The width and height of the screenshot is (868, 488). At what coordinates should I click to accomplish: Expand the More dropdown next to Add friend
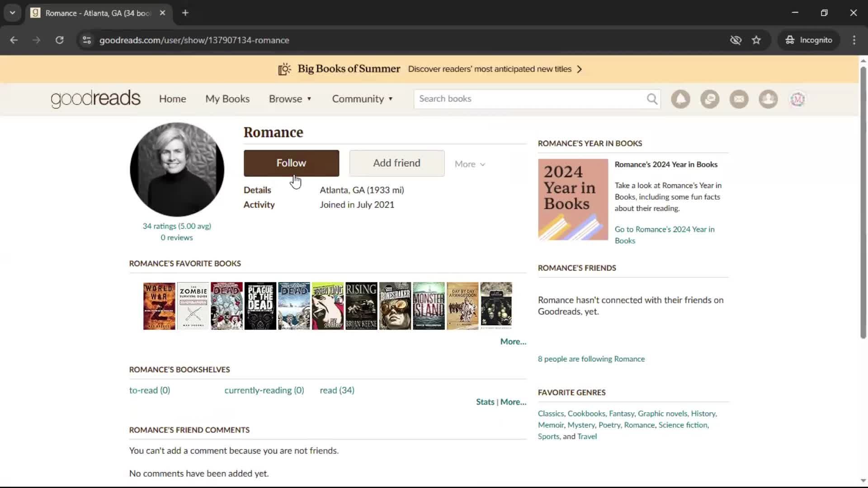tap(470, 164)
